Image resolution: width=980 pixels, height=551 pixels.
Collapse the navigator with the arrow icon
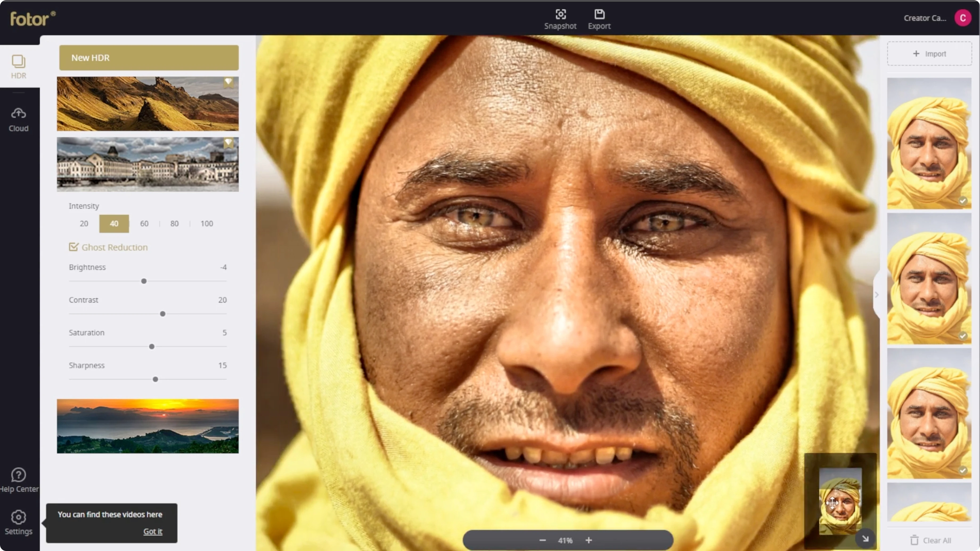(865, 538)
